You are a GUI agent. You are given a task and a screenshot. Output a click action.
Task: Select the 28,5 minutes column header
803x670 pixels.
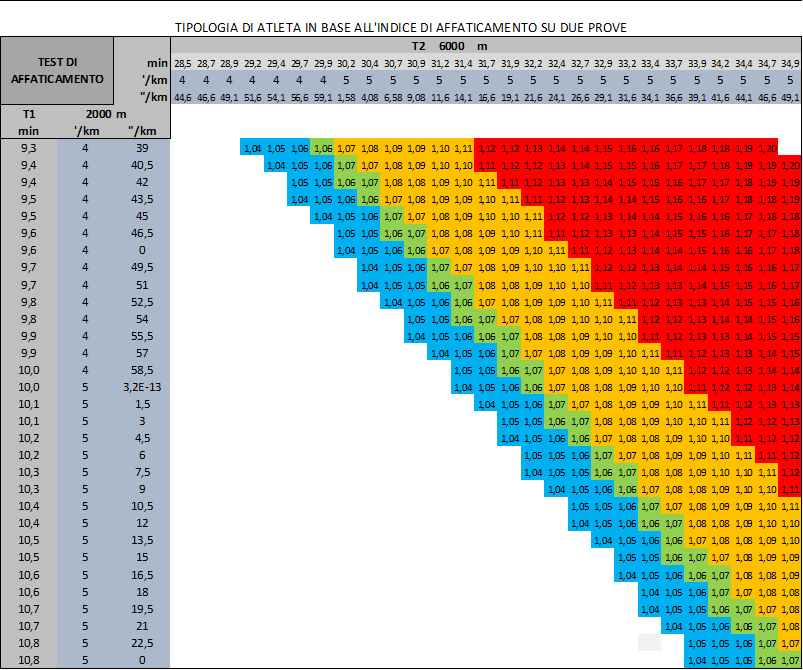[182, 64]
